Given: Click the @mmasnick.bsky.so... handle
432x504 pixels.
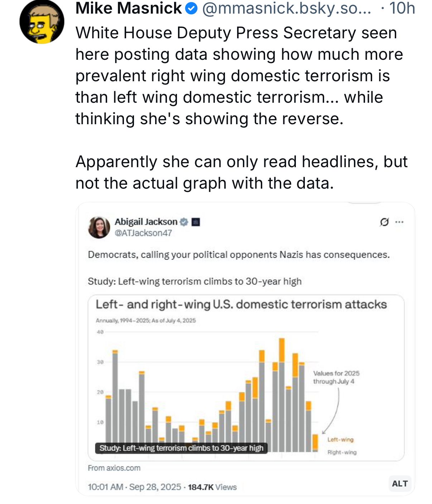Looking at the screenshot, I should click(287, 9).
